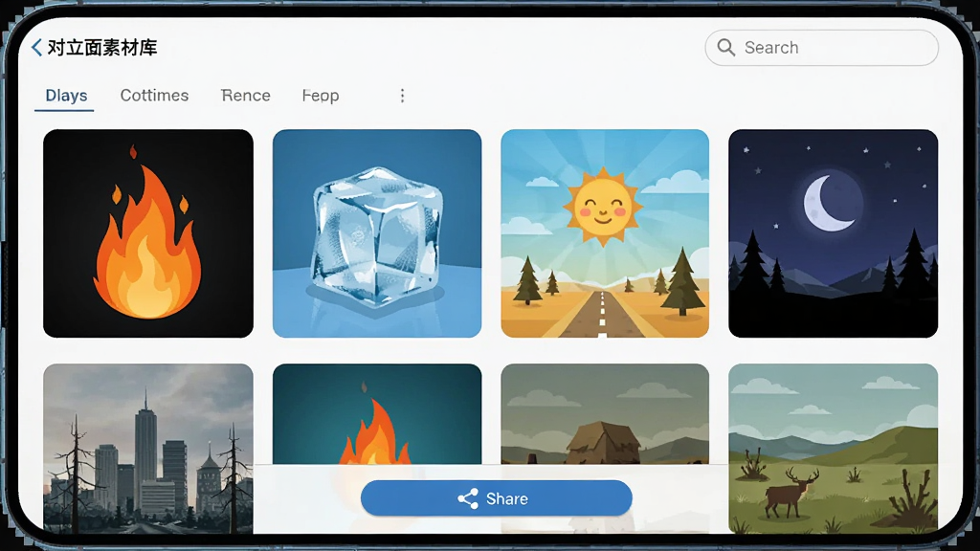
Task: Click the 对立面素材库 page title
Action: (x=102, y=48)
